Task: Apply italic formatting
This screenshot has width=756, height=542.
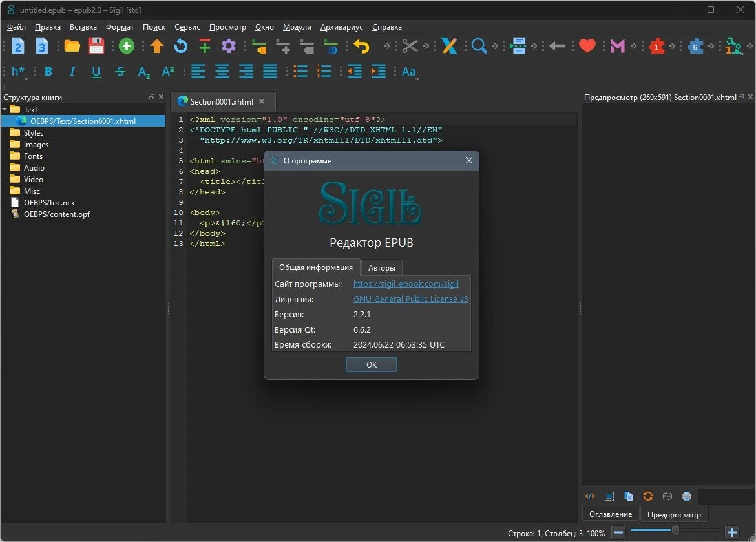Action: coord(72,72)
